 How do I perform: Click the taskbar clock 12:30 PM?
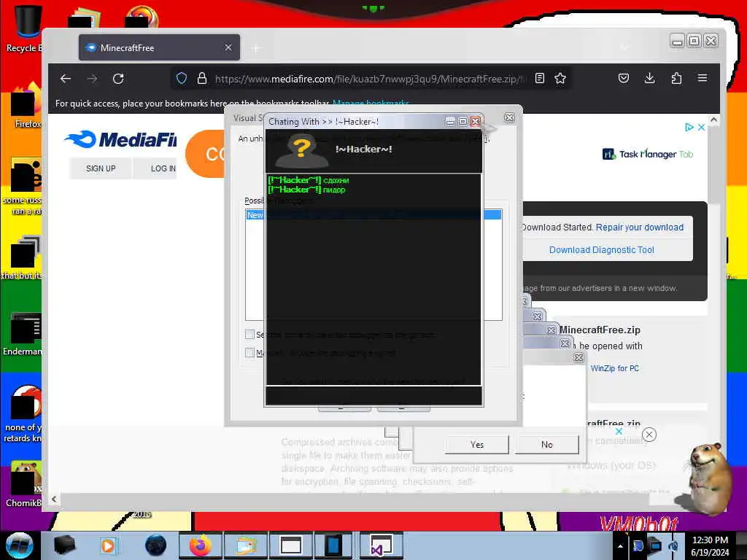tap(710, 540)
